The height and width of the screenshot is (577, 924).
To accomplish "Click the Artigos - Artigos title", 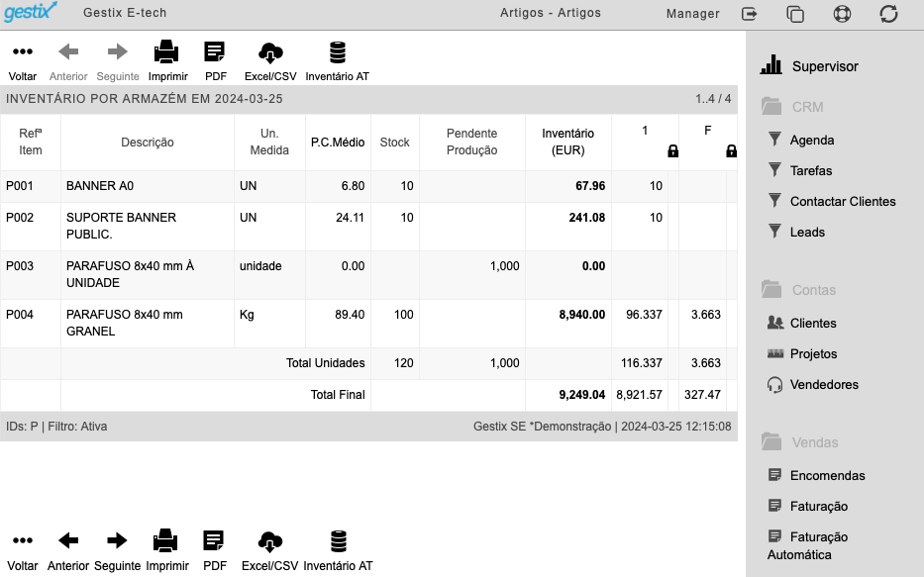I will coord(551,13).
